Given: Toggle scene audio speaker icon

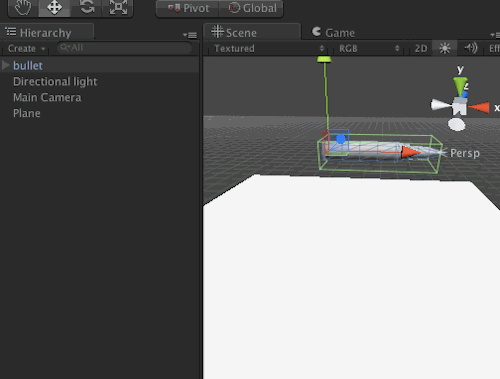Looking at the screenshot, I should pos(470,48).
